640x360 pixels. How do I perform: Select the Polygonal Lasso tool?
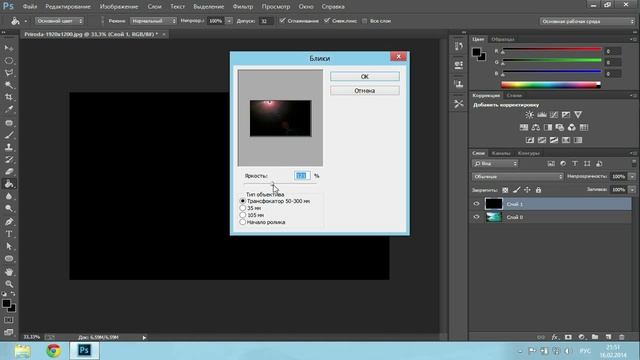9,73
